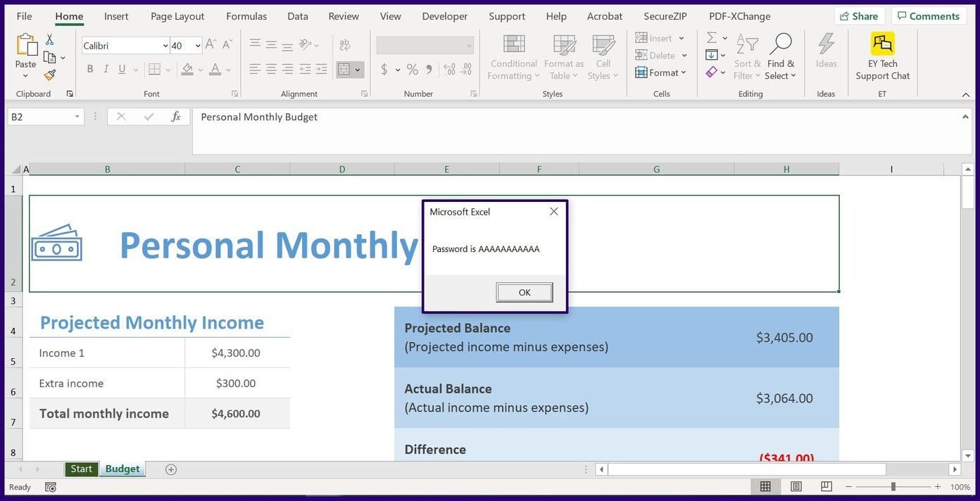
Task: Toggle Wrap Text
Action: (345, 45)
